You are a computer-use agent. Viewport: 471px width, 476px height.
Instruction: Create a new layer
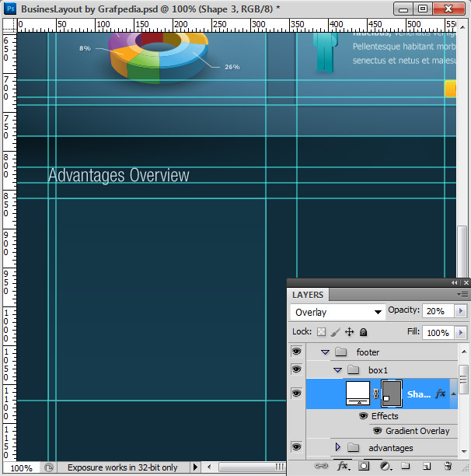click(x=427, y=466)
